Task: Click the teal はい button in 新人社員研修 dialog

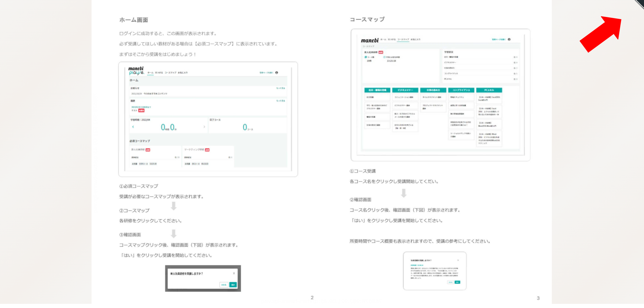Action: tap(233, 285)
